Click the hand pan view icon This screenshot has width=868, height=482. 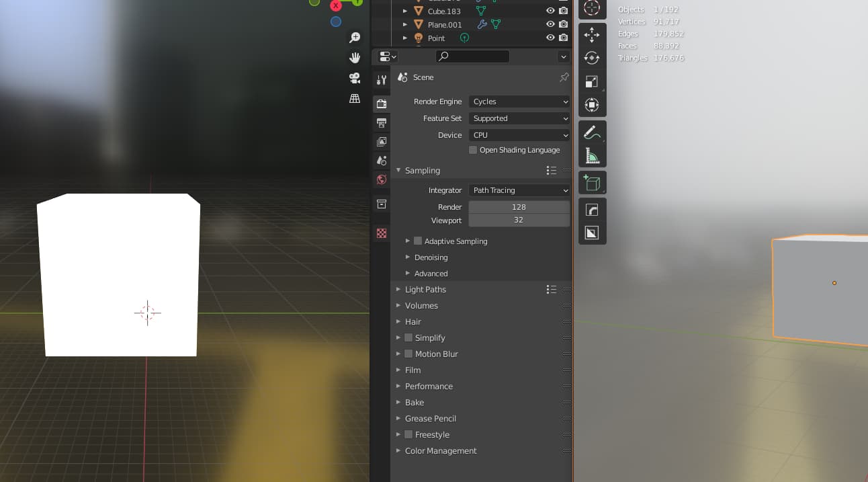coord(355,58)
